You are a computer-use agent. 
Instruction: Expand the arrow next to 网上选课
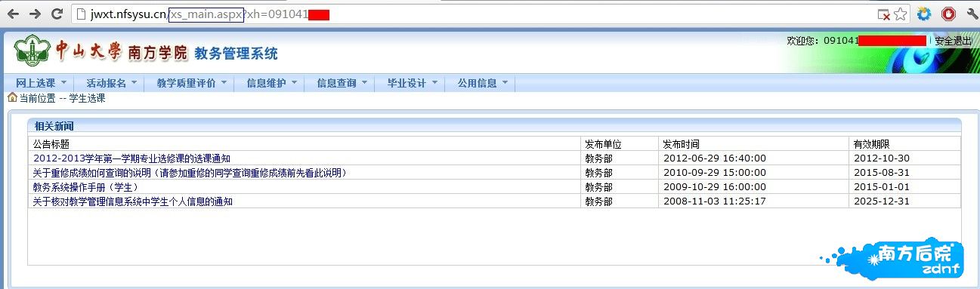63,83
